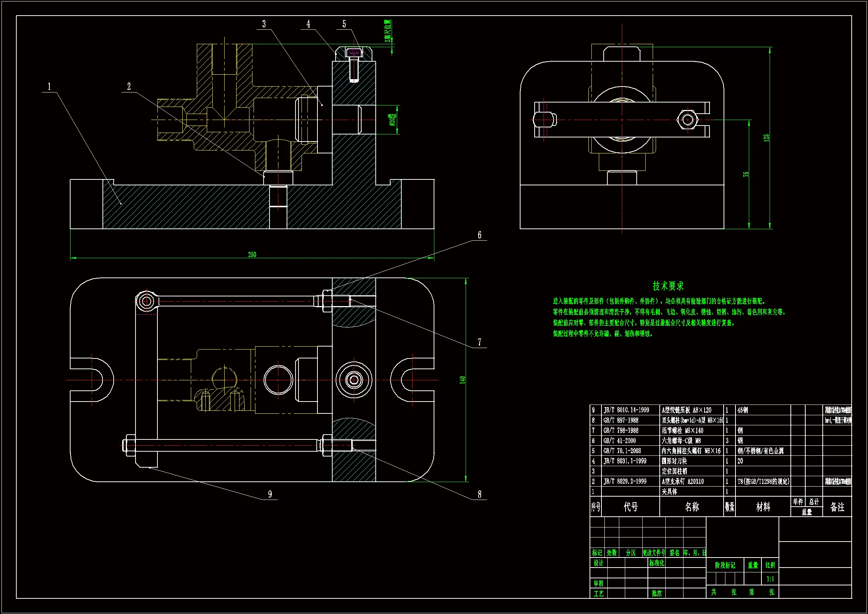Screen dimensions: 868x614
Task: Click the 代号 column header cell
Action: [x=631, y=507]
